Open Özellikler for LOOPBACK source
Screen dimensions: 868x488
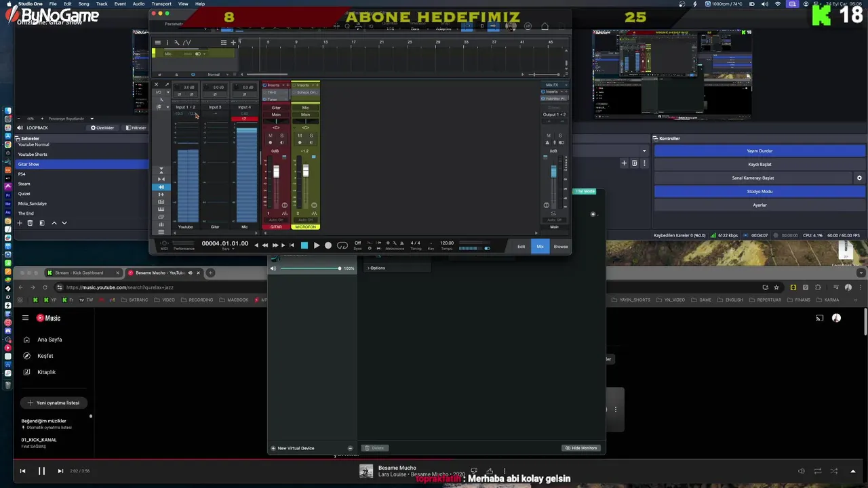pos(102,127)
